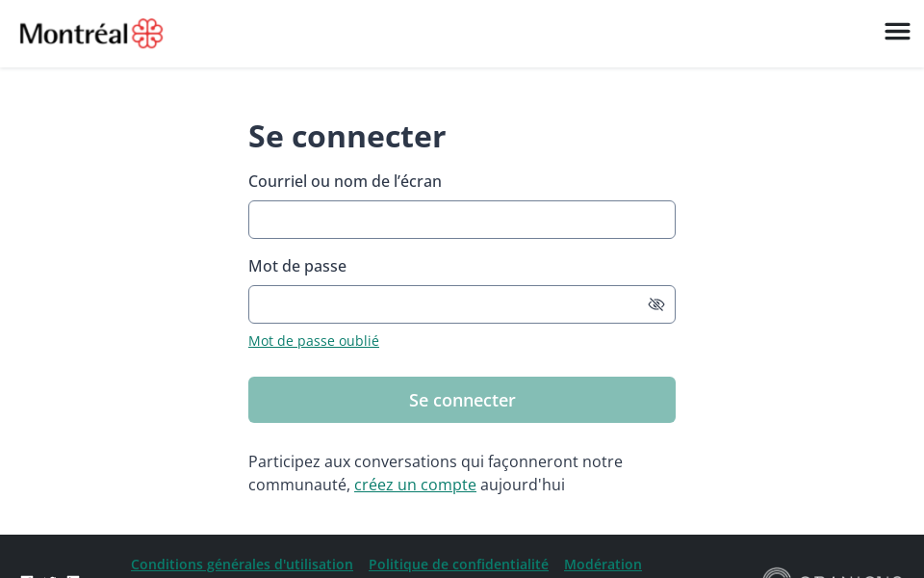This screenshot has height=578, width=924.
Task: Open the hamburger navigation menu
Action: (897, 32)
